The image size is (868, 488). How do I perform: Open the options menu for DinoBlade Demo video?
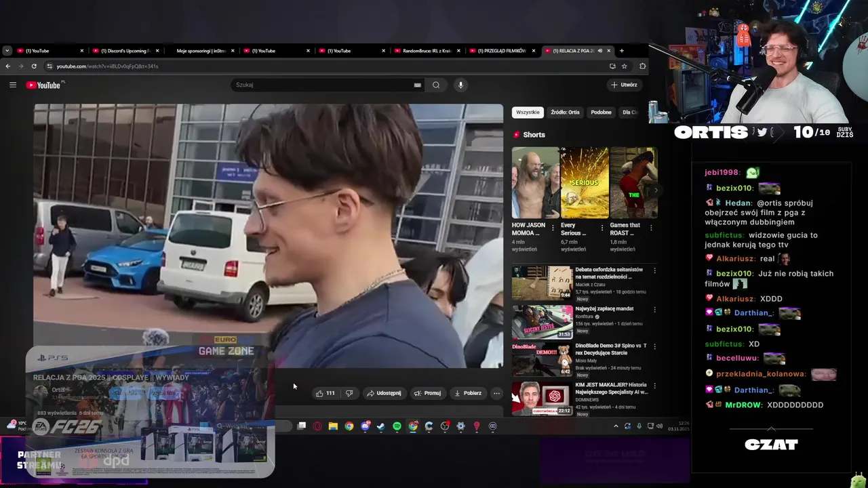654,346
